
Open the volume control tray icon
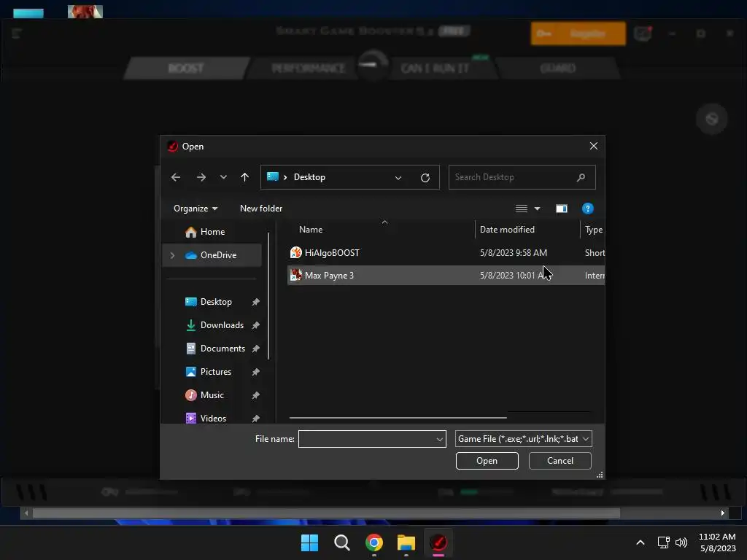pos(681,542)
